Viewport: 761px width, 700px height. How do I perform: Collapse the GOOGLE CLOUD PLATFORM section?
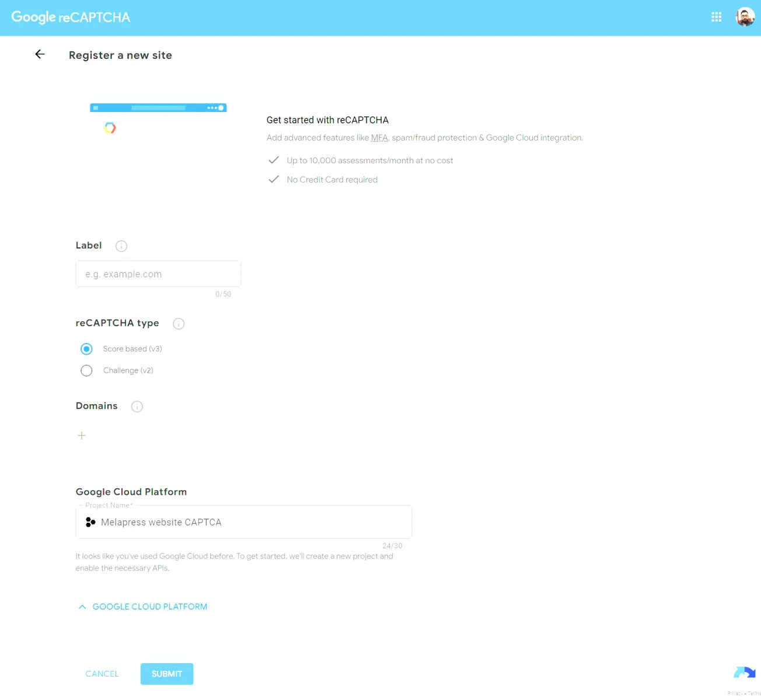tap(142, 607)
